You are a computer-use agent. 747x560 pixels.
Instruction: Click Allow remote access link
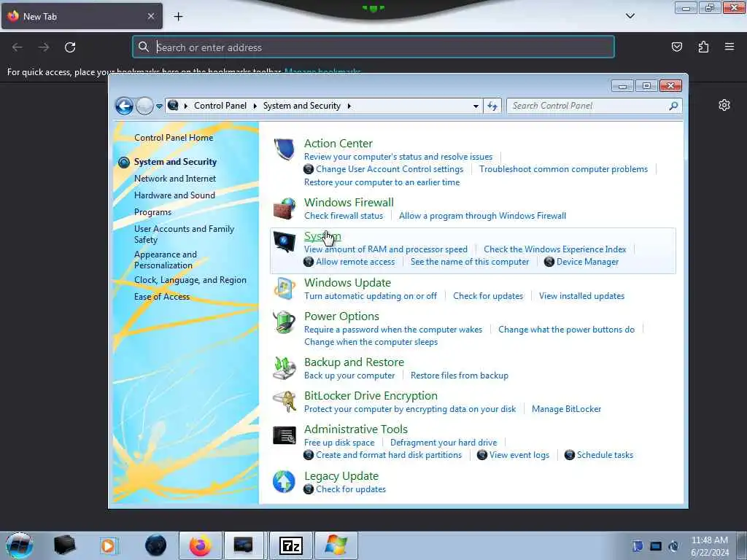[355, 262]
